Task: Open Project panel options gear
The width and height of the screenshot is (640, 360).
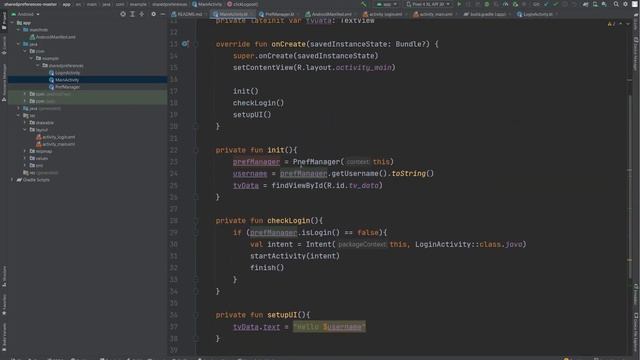Action: point(153,14)
